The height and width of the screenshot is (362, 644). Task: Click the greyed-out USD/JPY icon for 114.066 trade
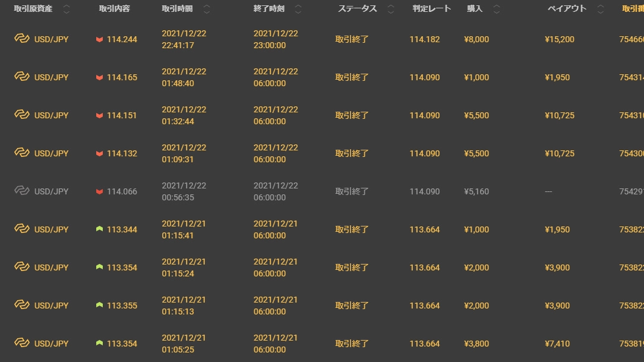(22, 191)
